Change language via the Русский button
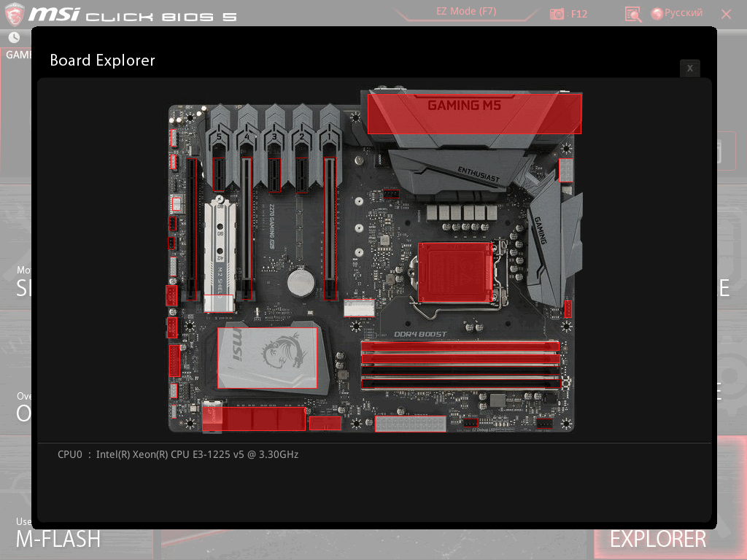747x560 pixels. (677, 13)
